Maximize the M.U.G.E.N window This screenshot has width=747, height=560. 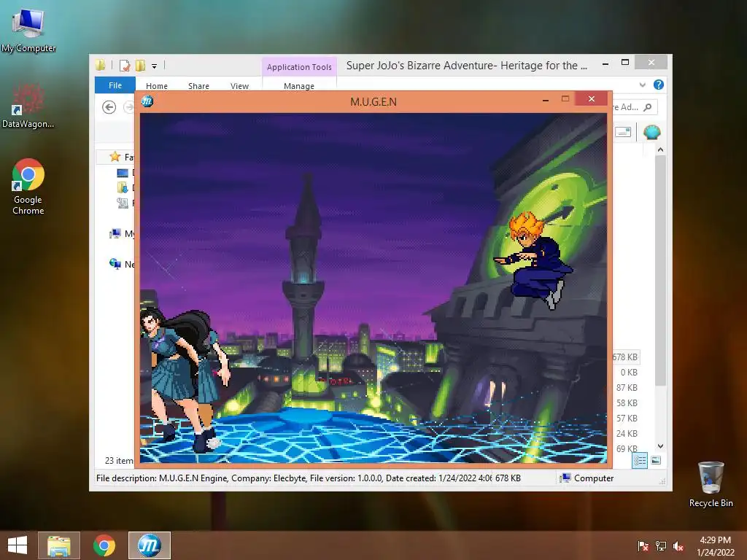(565, 99)
